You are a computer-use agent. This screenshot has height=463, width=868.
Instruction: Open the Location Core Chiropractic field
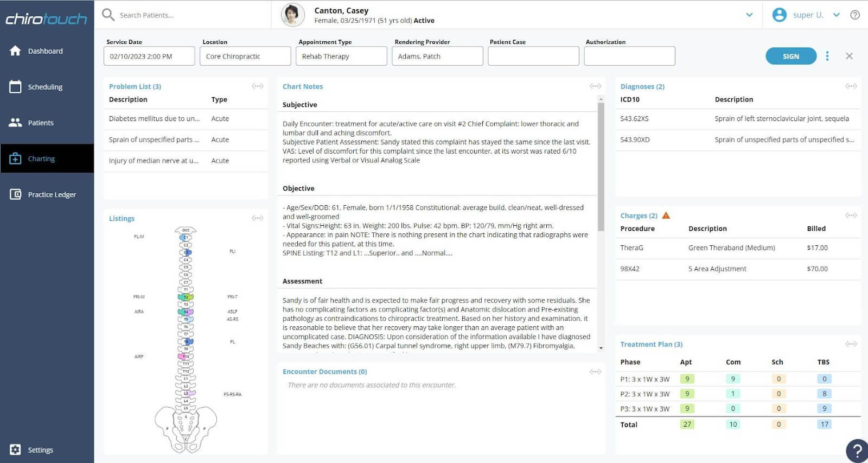245,56
